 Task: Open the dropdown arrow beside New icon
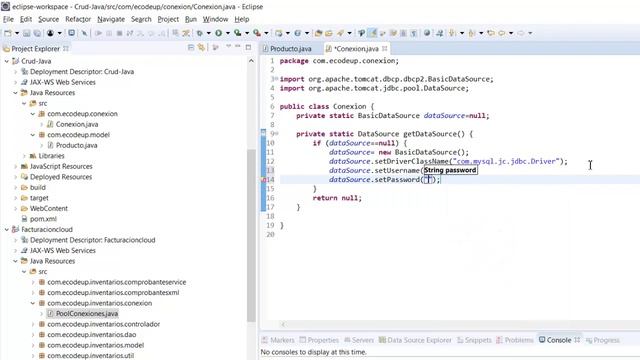point(17,33)
